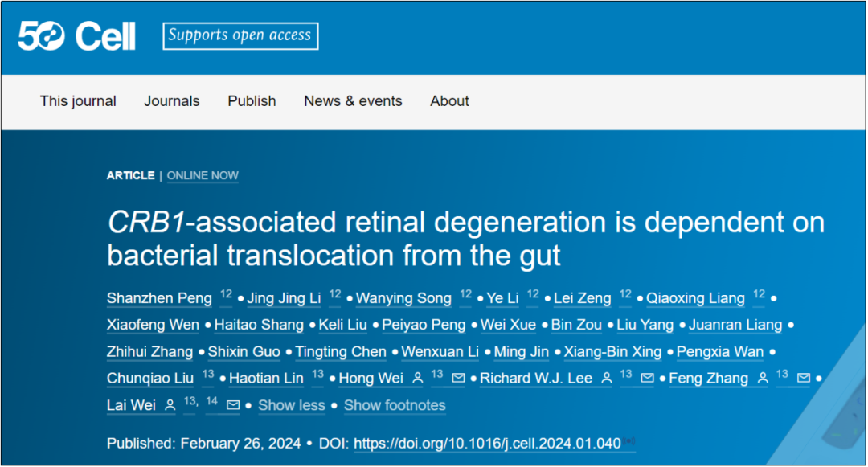Click the person icon beside Lai Wei
Screen dimensions: 868x467
(x=170, y=406)
